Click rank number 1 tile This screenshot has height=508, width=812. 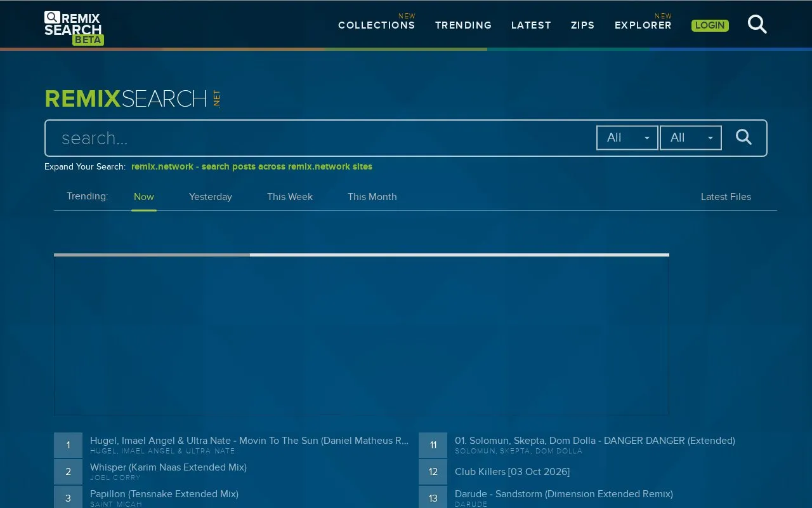coord(68,445)
